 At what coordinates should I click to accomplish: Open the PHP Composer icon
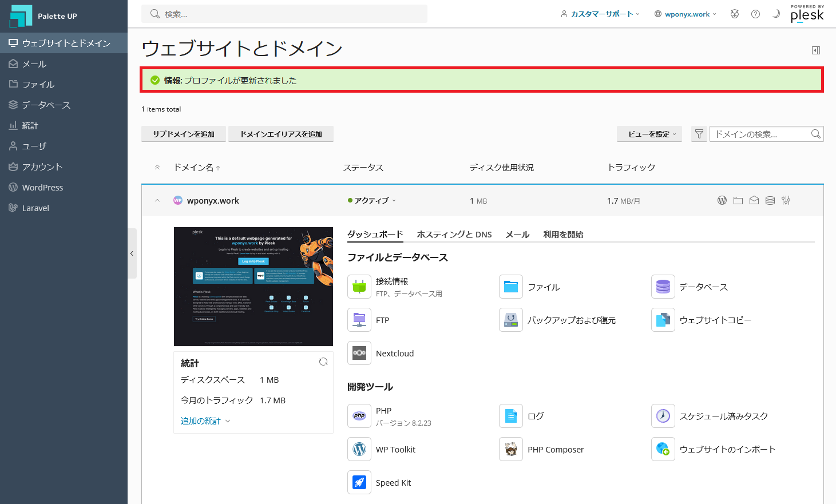(511, 449)
